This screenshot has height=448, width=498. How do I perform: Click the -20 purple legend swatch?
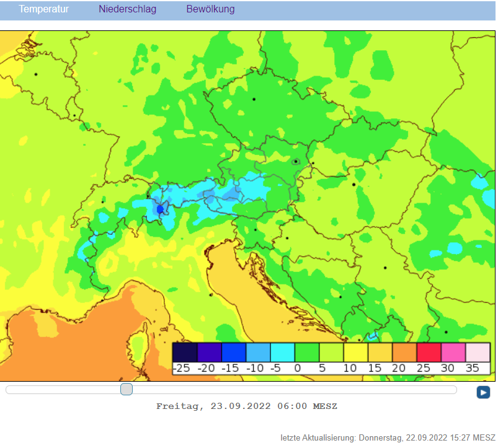pyautogui.click(x=209, y=352)
